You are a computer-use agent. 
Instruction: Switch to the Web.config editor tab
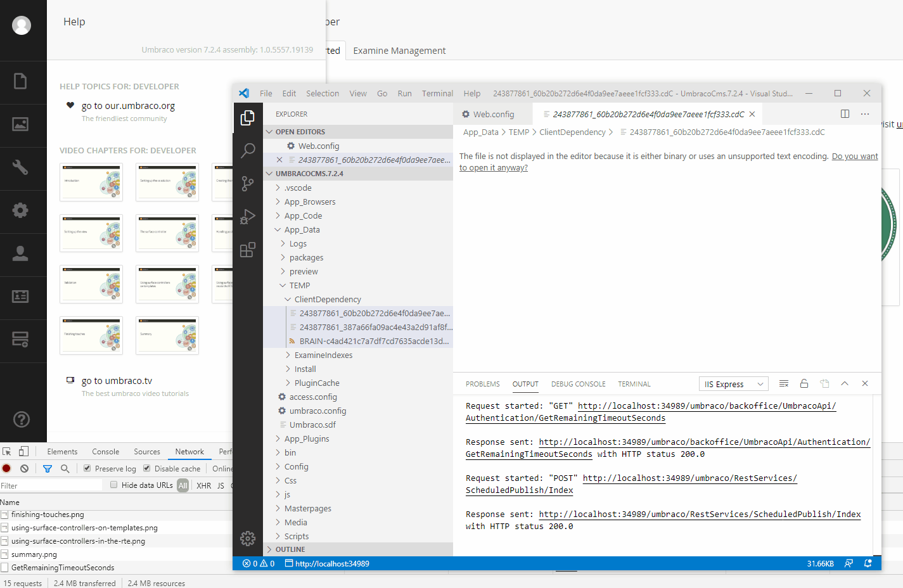click(x=494, y=115)
